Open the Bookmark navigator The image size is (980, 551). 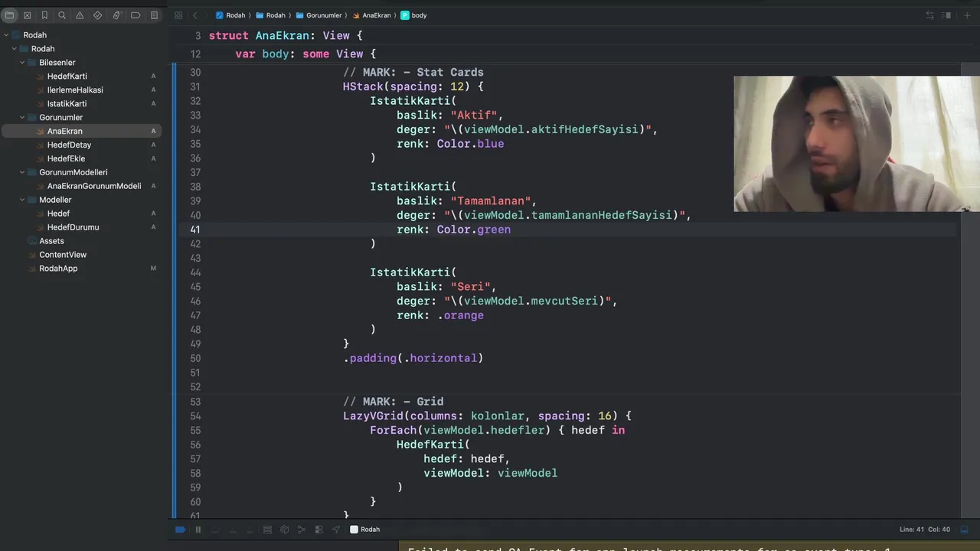[44, 15]
